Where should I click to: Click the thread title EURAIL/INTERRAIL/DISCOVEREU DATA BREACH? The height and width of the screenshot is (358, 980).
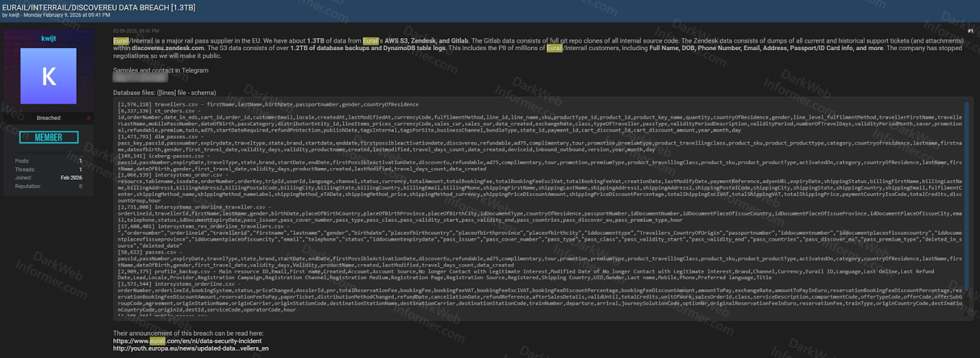pos(99,7)
